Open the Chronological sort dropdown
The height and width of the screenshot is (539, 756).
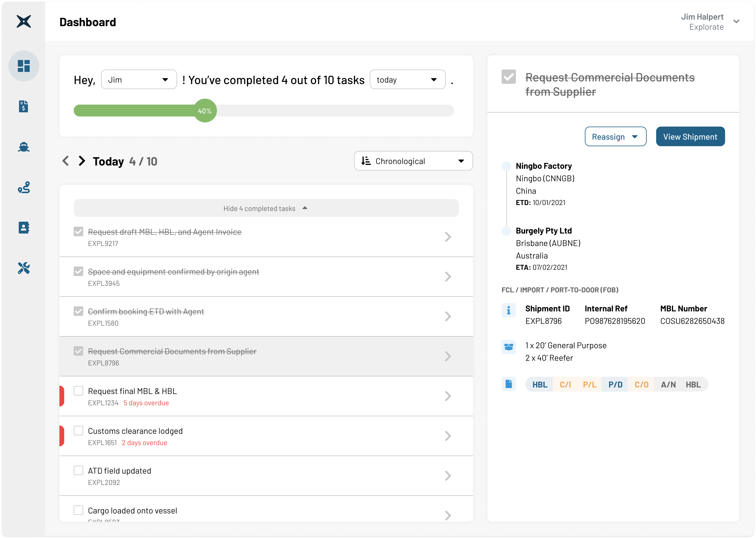(413, 161)
